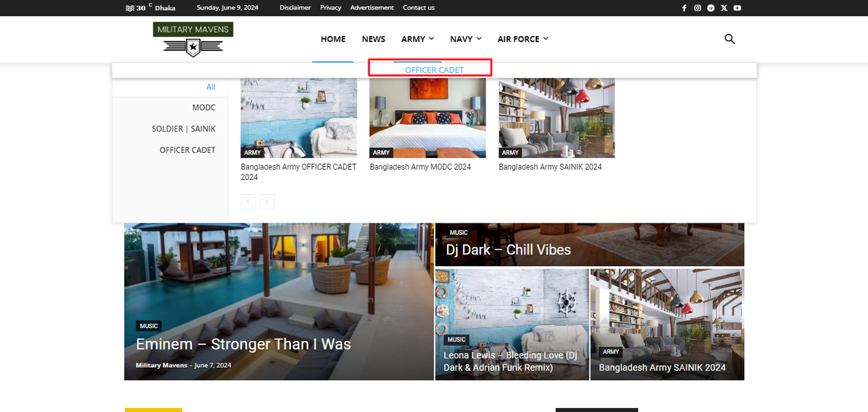Expand the AIR FORCE menu chevron
Image resolution: width=868 pixels, height=412 pixels.
point(546,39)
